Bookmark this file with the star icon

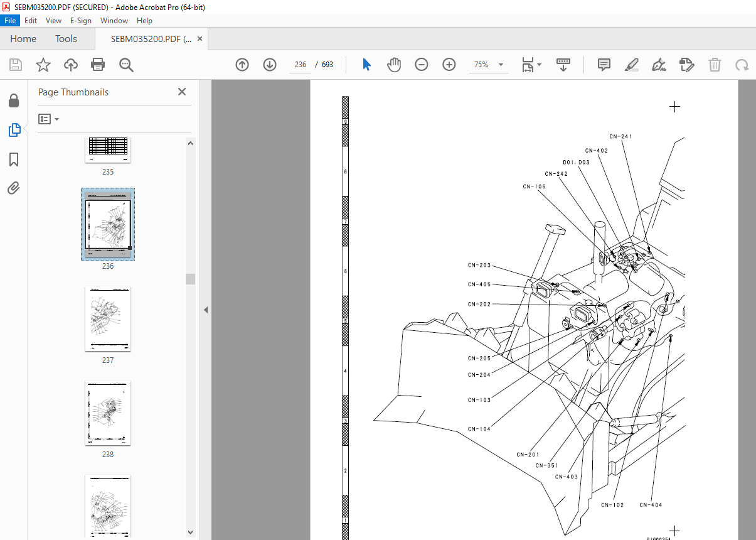click(x=43, y=65)
